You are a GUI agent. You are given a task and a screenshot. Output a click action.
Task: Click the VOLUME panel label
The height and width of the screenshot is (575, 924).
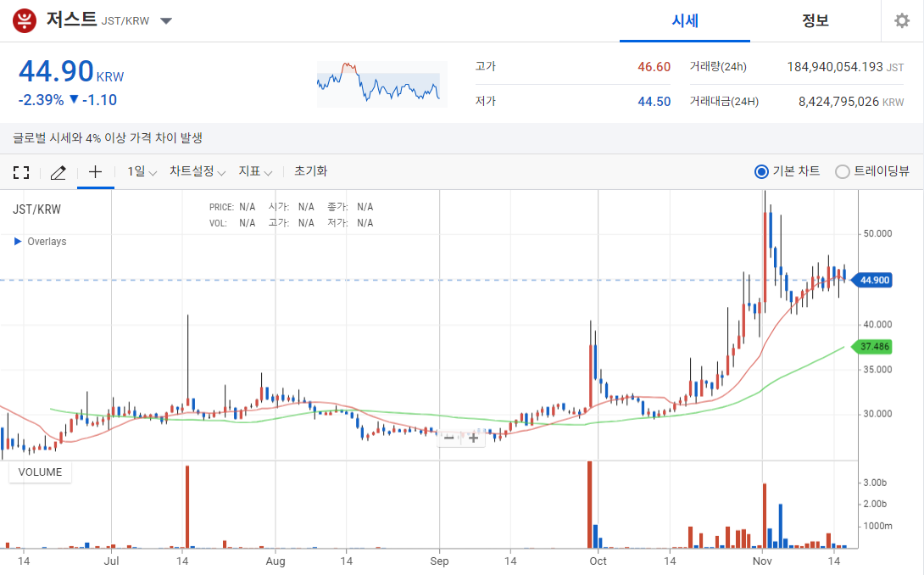[x=40, y=472]
